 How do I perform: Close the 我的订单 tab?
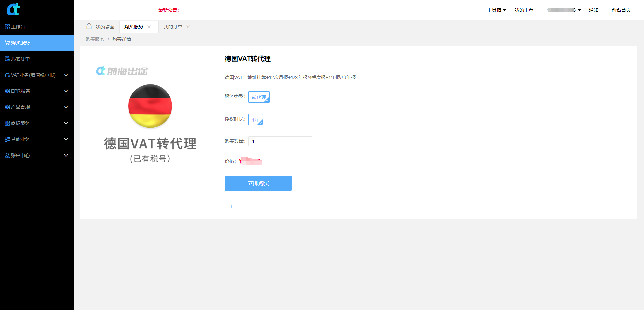tap(188, 27)
